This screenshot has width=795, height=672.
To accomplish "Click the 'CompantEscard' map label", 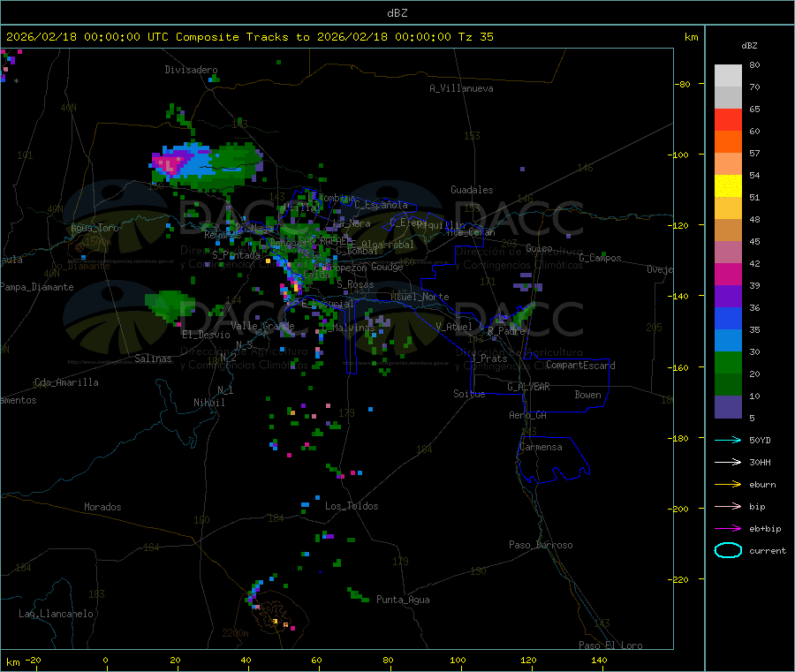I will pyautogui.click(x=580, y=366).
